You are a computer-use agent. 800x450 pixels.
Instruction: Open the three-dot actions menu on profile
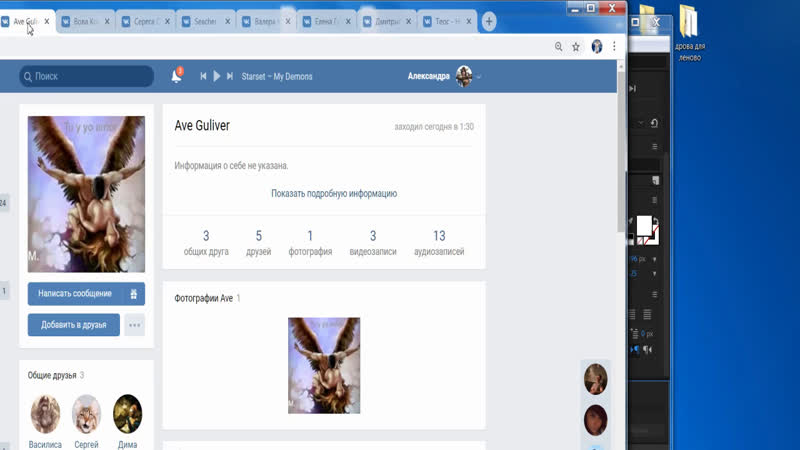coord(134,325)
